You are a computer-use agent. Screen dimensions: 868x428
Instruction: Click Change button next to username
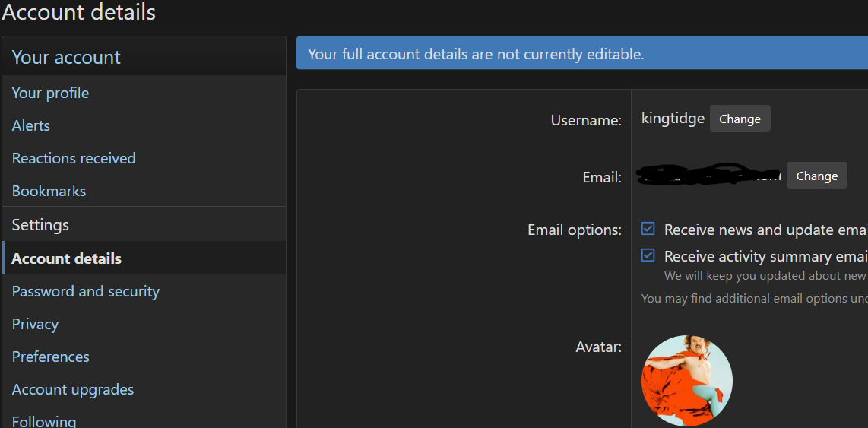click(740, 119)
